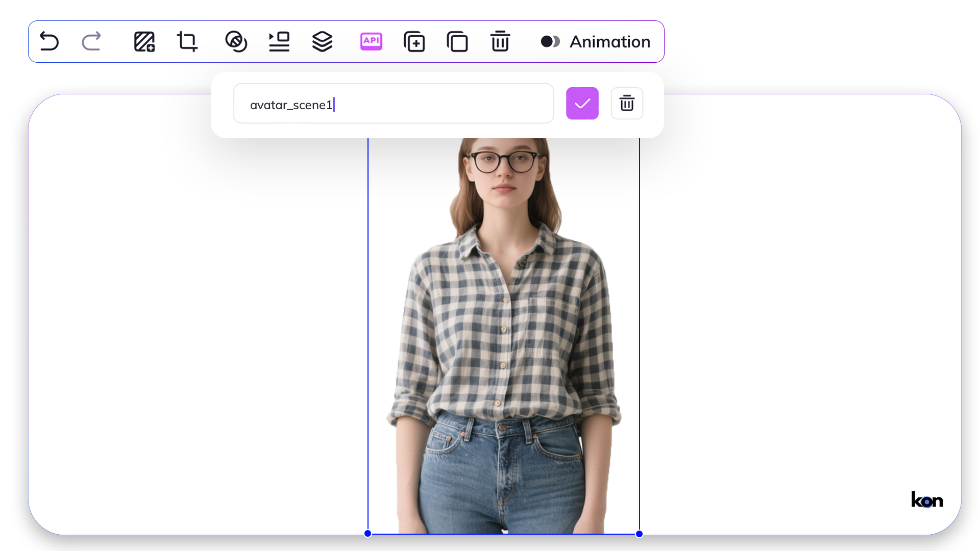
Task: Toggle the Animation switch
Action: [550, 41]
